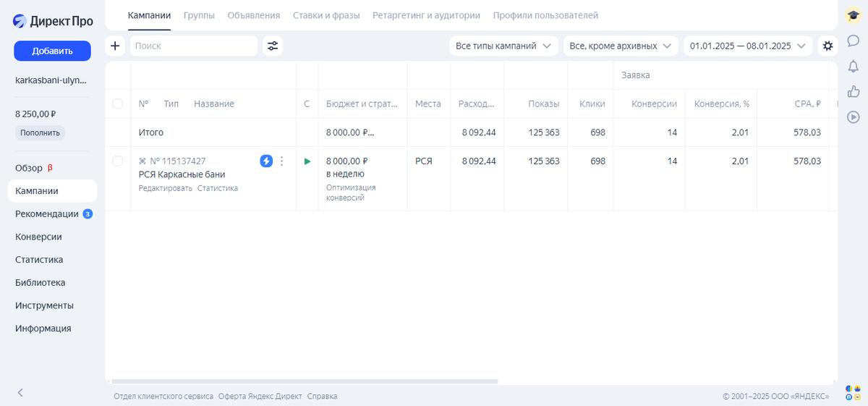Click the Рекомендации badge with 3
Screen dimensions: 868x406
(x=88, y=213)
